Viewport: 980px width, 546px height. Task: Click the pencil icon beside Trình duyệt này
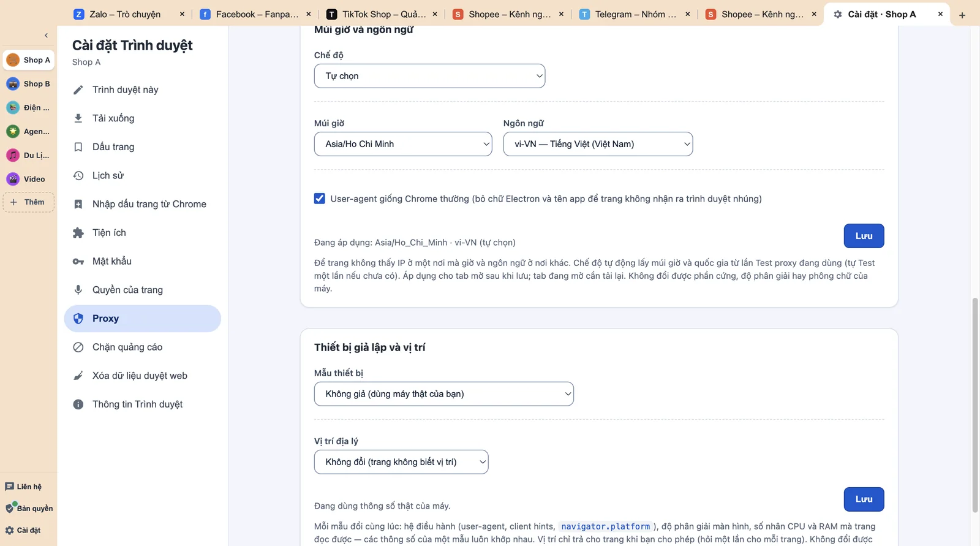78,90
